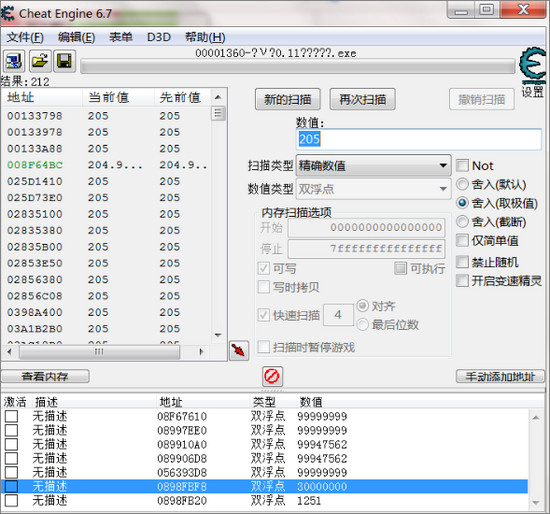Open the 编辑(E) menu
This screenshot has width=550, height=514.
coord(76,37)
